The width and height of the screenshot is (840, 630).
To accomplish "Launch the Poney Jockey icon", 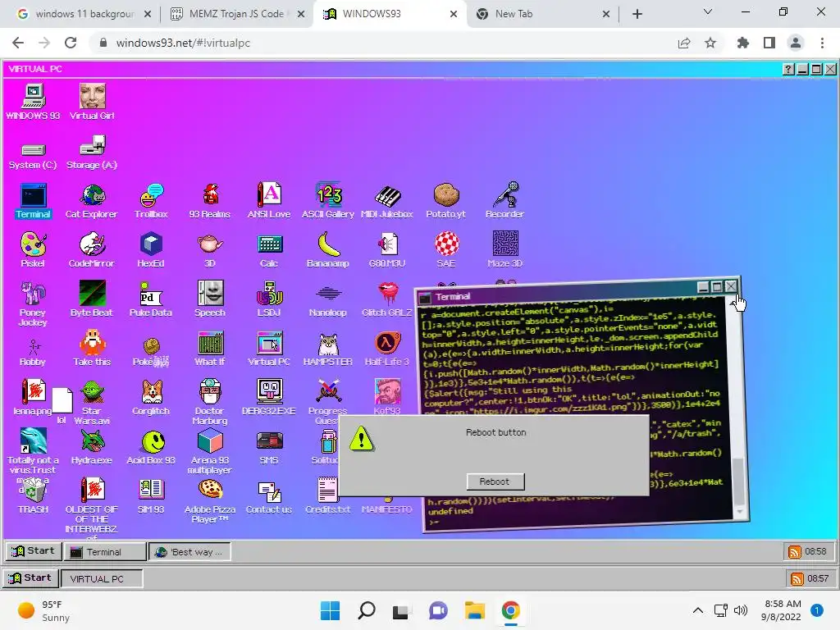I will (x=33, y=304).
